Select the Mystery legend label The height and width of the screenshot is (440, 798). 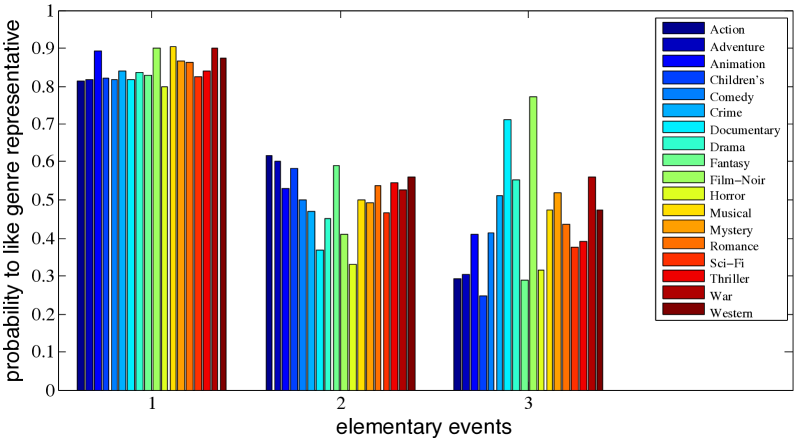point(731,230)
